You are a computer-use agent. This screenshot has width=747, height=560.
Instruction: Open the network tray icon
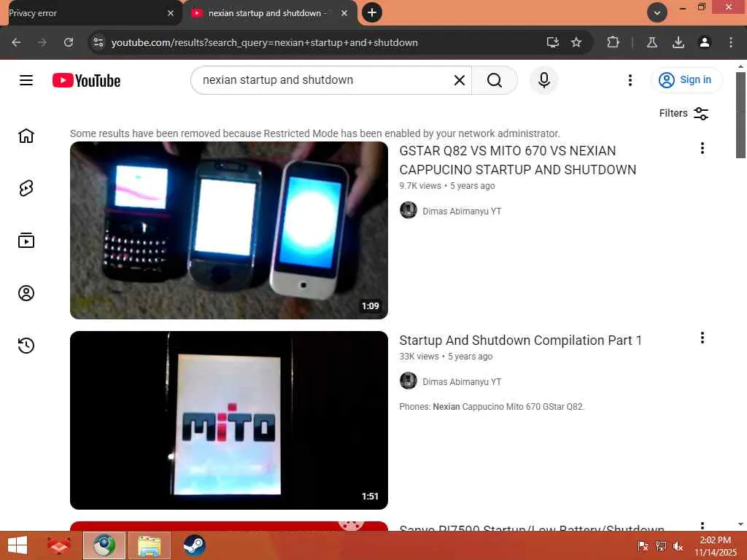(661, 545)
